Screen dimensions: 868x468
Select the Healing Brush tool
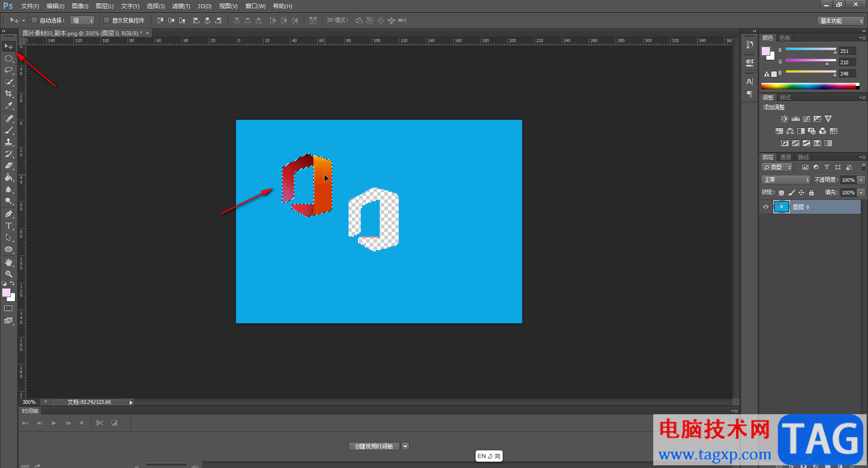click(x=9, y=118)
